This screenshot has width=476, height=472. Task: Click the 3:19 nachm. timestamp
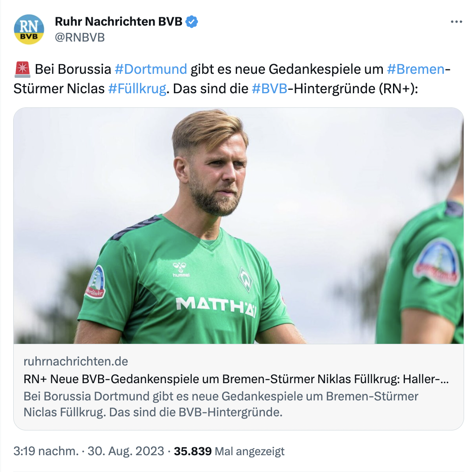[x=44, y=451]
